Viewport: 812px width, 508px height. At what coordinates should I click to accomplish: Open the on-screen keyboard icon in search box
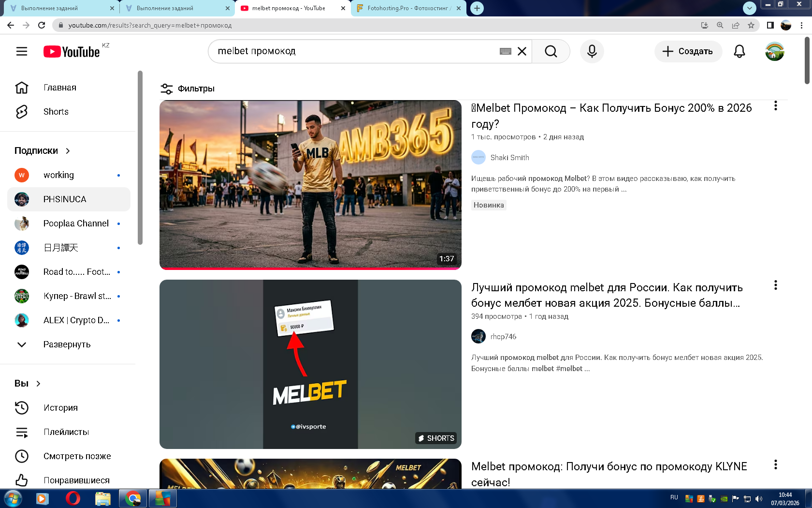click(505, 51)
